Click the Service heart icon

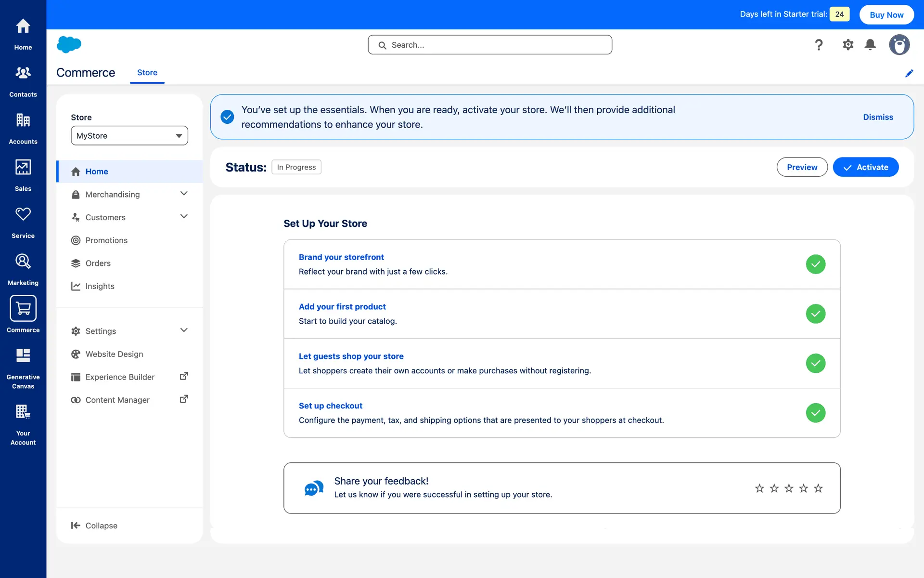coord(23,214)
